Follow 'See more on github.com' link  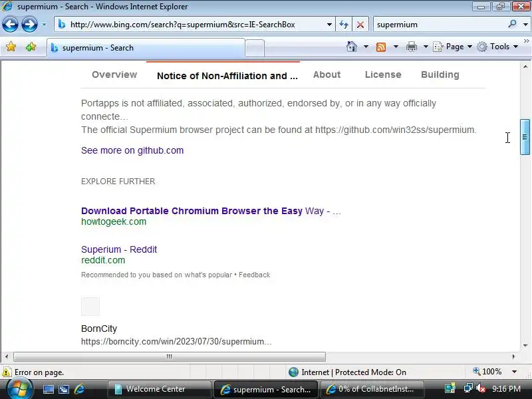pos(132,150)
